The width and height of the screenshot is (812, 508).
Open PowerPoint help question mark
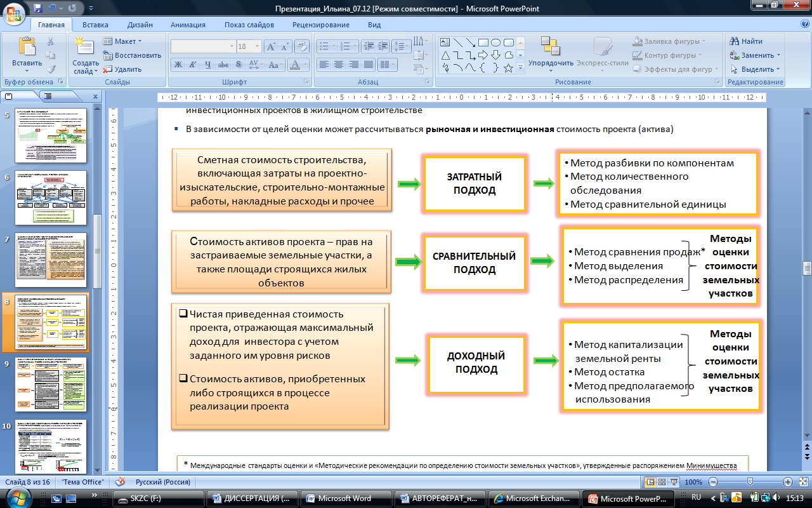point(804,25)
